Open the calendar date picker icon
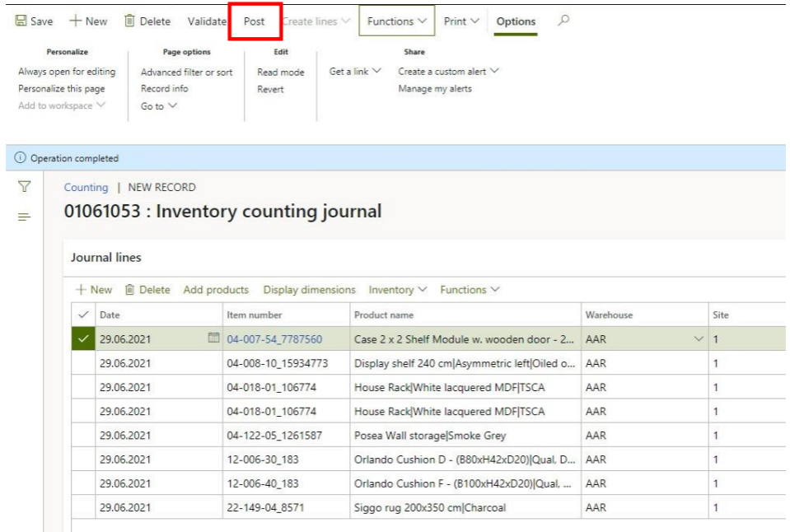Image resolution: width=790 pixels, height=532 pixels. click(x=214, y=338)
